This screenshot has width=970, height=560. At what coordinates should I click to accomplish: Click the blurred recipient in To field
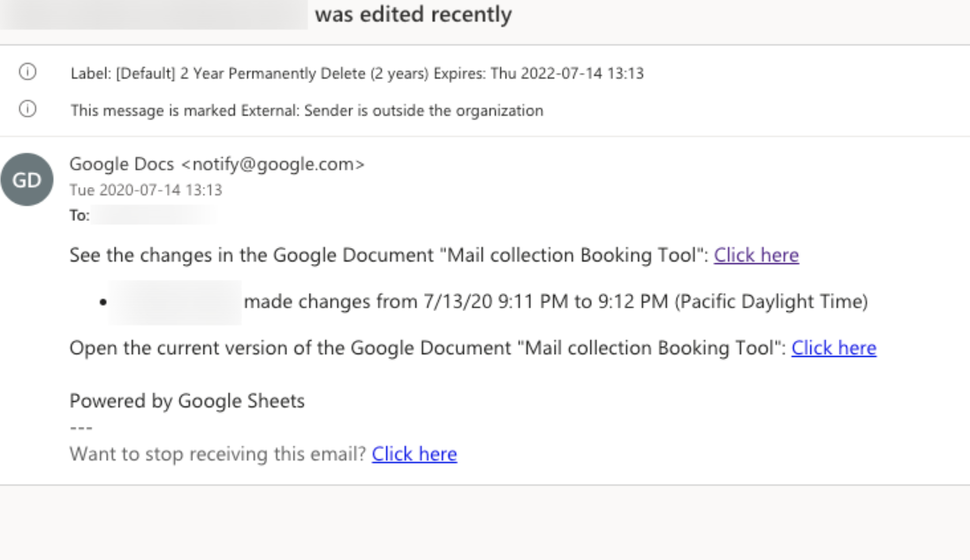(x=153, y=215)
